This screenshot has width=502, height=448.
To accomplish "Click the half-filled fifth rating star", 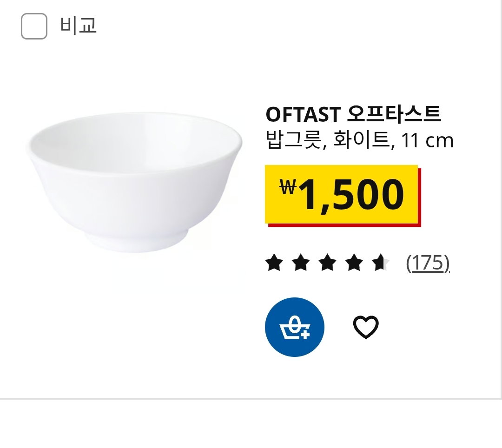I will tap(380, 263).
